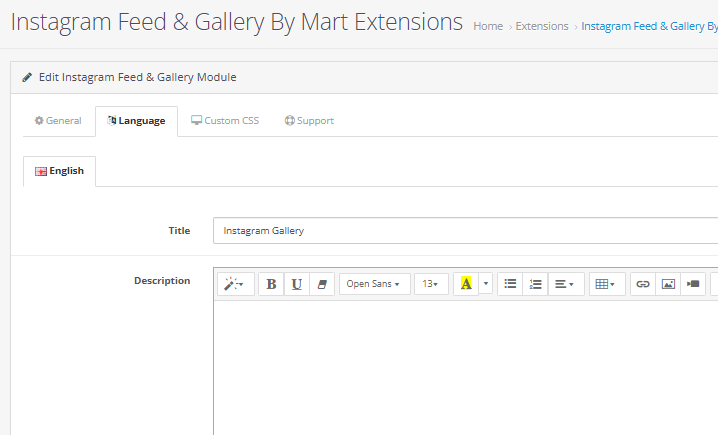The height and width of the screenshot is (435, 718).
Task: Insert a numbered ordered list
Action: [535, 284]
